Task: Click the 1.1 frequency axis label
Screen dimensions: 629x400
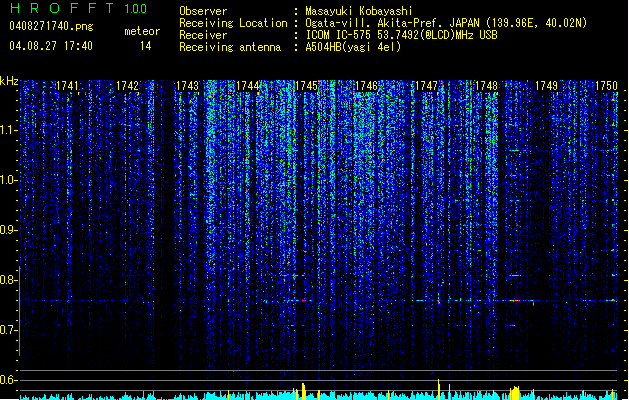Action: [9, 130]
